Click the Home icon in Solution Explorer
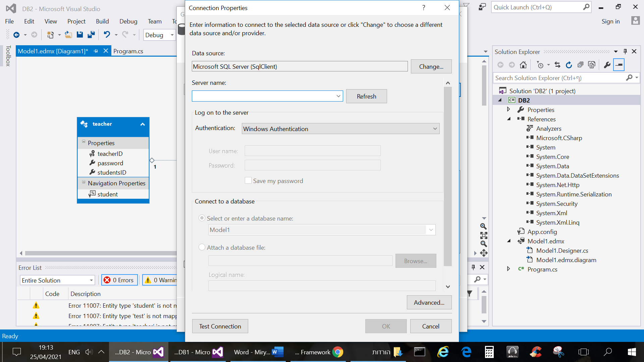644x362 pixels. [x=523, y=65]
